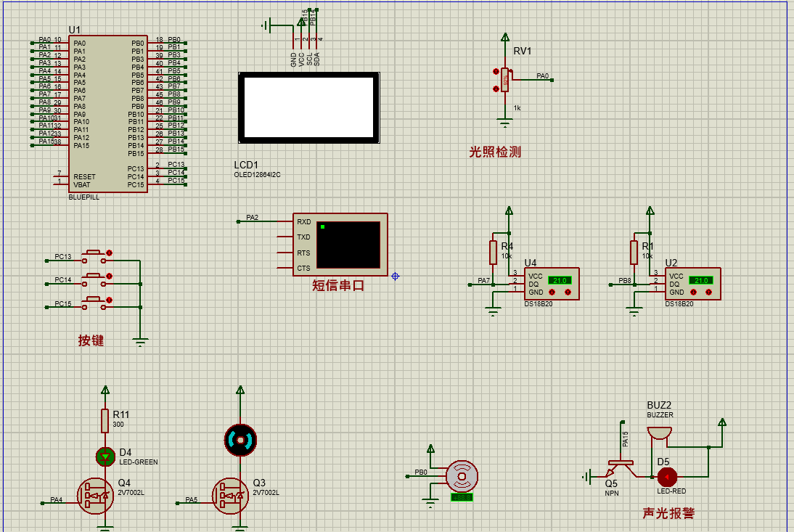Select the 声光报警 text label
Screen dimensions: 794x532
(x=668, y=513)
